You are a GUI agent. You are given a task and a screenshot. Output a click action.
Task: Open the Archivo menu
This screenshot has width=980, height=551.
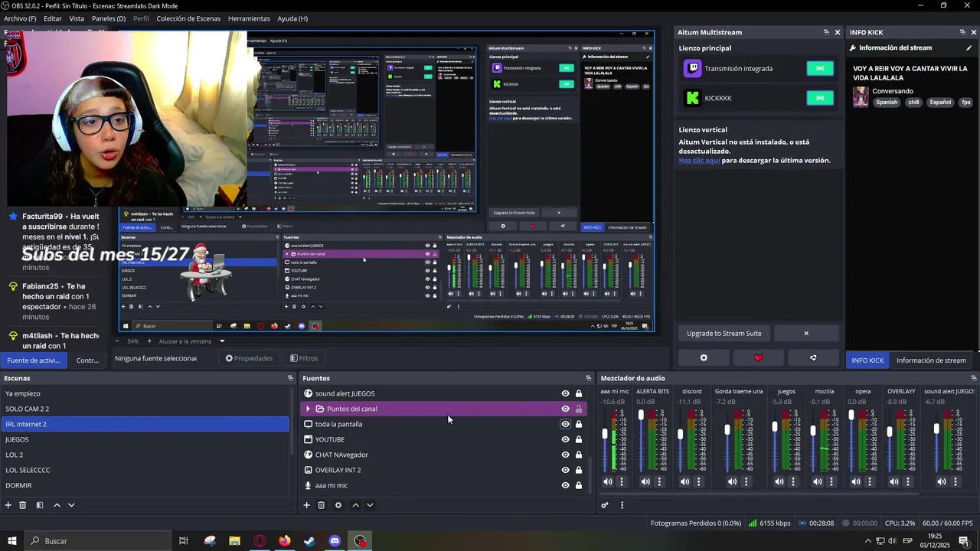[20, 18]
